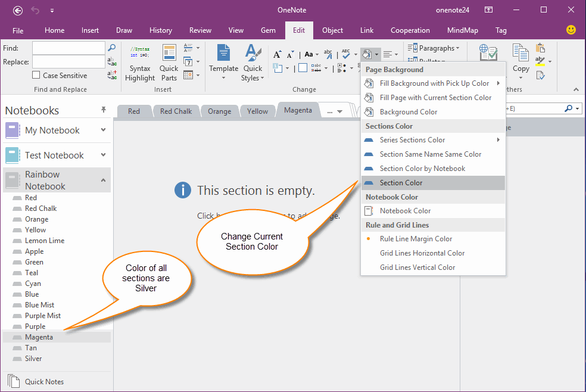The width and height of the screenshot is (586, 392).
Task: Click the search magnifier in page search box
Action: (x=569, y=108)
